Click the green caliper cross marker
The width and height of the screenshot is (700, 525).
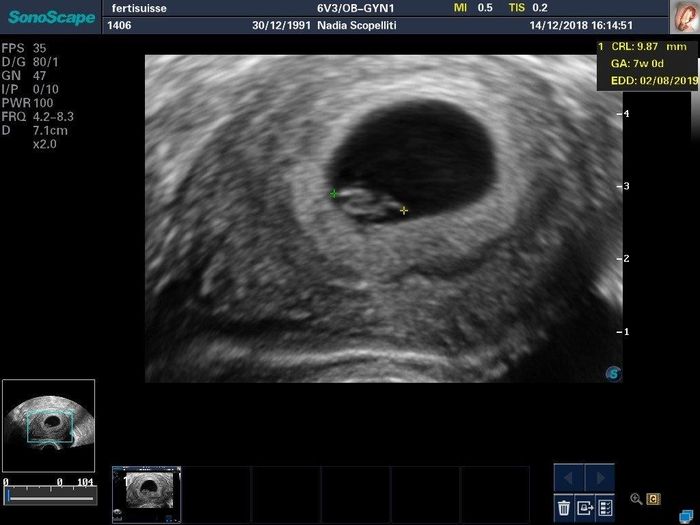pos(334,194)
